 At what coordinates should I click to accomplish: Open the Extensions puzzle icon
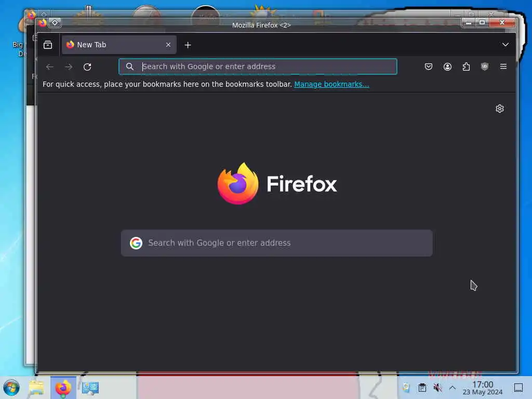coord(466,66)
